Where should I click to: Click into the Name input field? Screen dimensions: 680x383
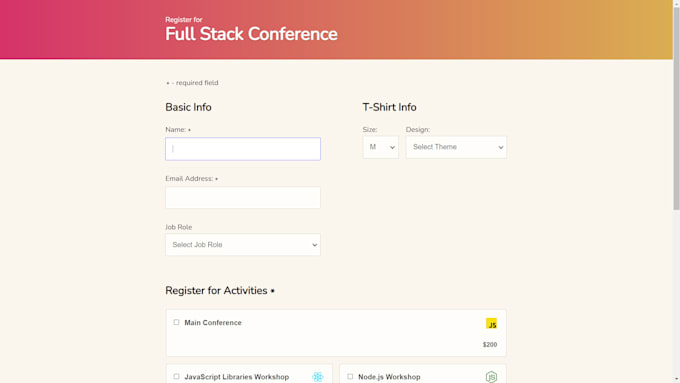243,149
